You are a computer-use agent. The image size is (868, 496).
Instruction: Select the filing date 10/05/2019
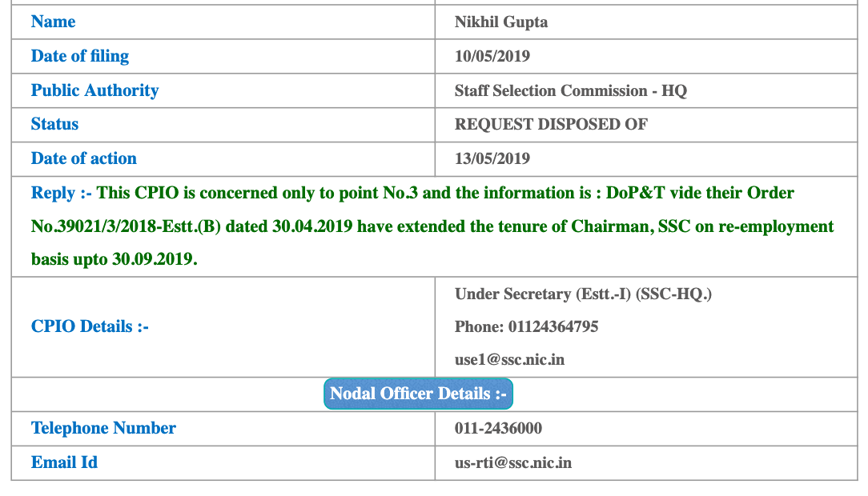pos(492,56)
